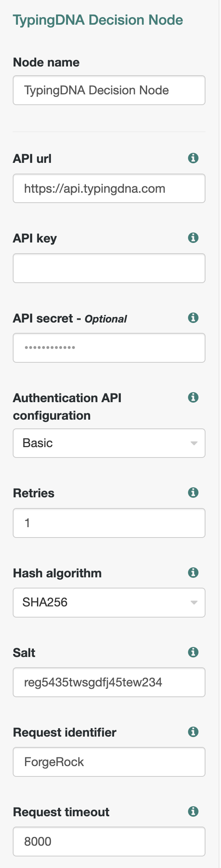Viewport: 221px width, 868px height.
Task: Click the Salt text field
Action: (x=109, y=682)
